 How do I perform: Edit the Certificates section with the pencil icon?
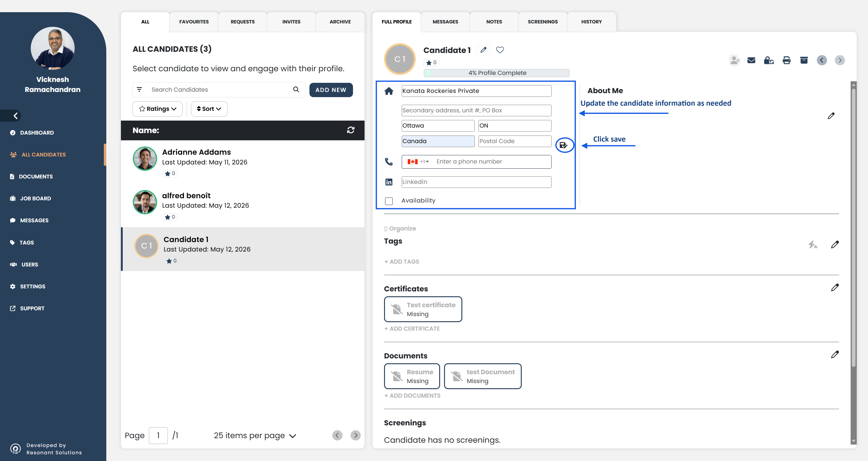point(834,287)
